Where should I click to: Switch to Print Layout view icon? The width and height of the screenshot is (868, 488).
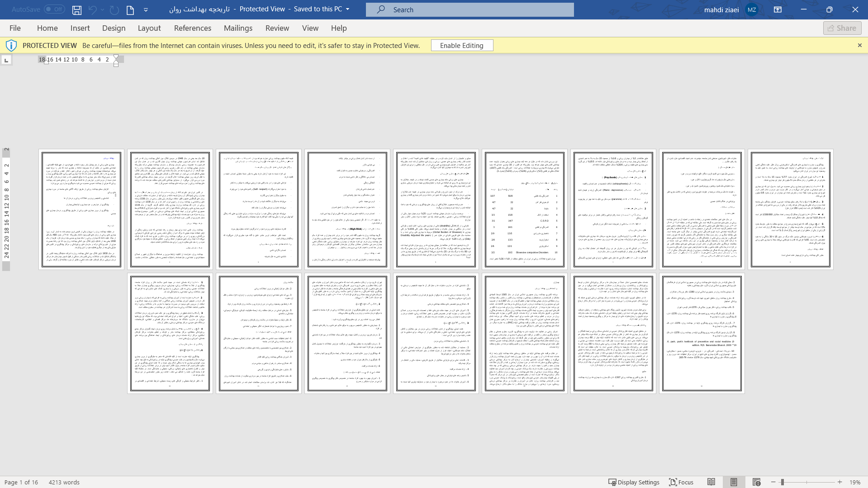pos(734,482)
